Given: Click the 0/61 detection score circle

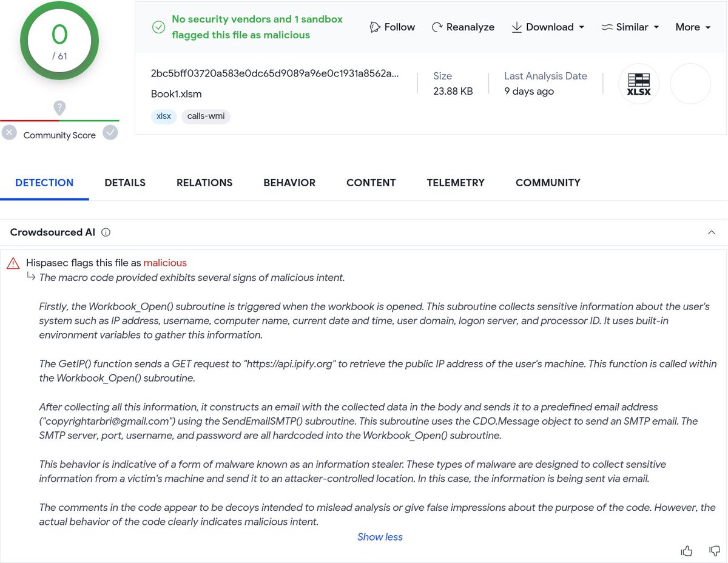Looking at the screenshot, I should [x=59, y=41].
